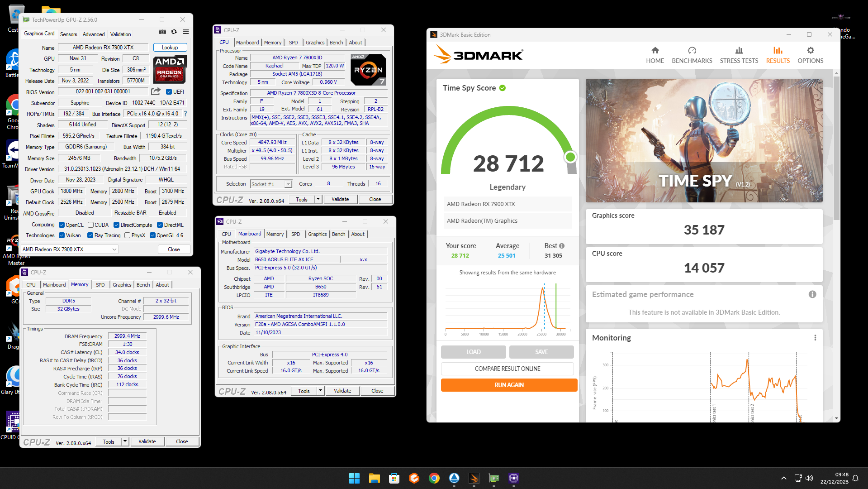
Task: Click the volume icon in system tray
Action: pyautogui.click(x=809, y=478)
